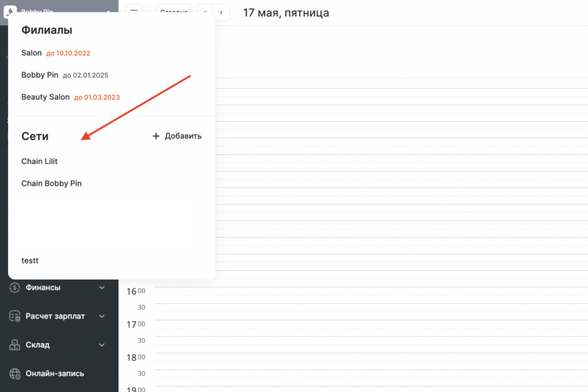Click the до 10.10.2022 expiry date
The width and height of the screenshot is (588, 392).
68,53
